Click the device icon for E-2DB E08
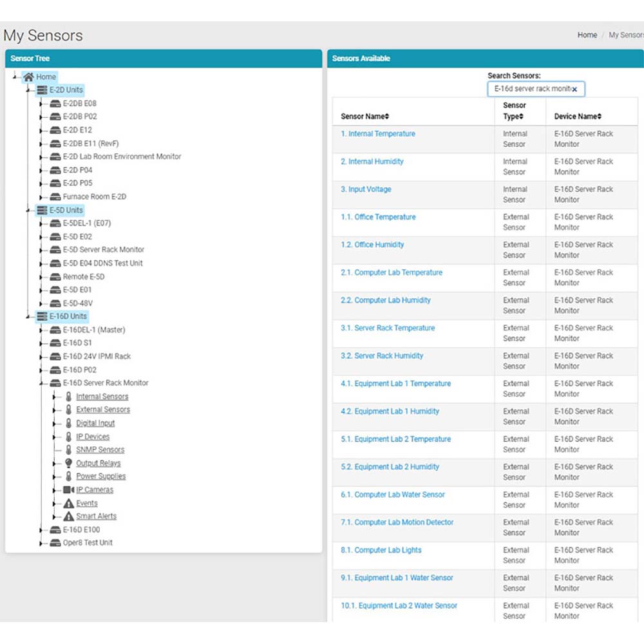Image resolution: width=644 pixels, height=644 pixels. point(55,104)
